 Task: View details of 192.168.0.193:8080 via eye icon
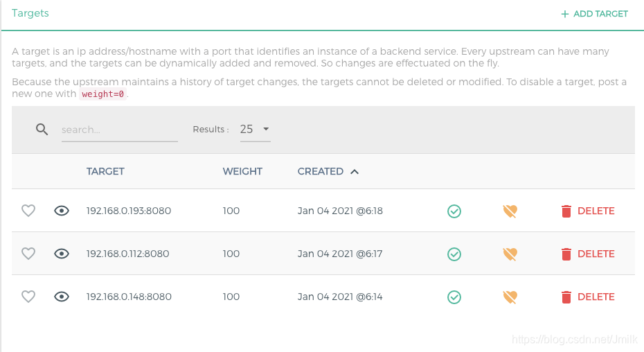point(62,211)
